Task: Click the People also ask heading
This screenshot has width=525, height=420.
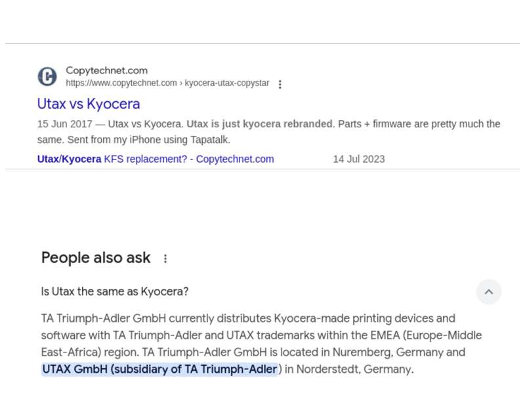Action: coord(96,257)
